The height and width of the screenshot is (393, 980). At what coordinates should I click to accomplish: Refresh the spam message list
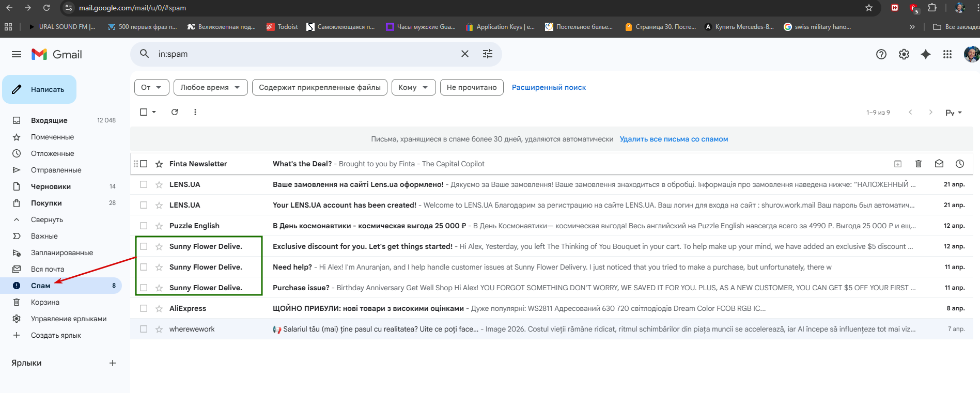(175, 112)
